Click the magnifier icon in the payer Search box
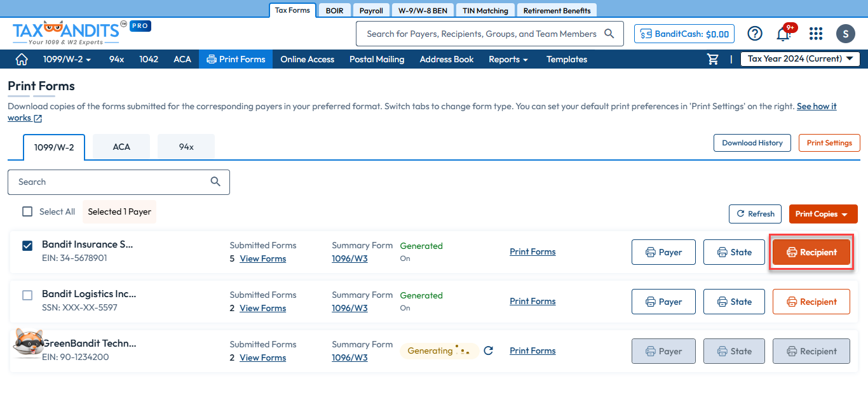This screenshot has width=868, height=407. click(x=215, y=182)
